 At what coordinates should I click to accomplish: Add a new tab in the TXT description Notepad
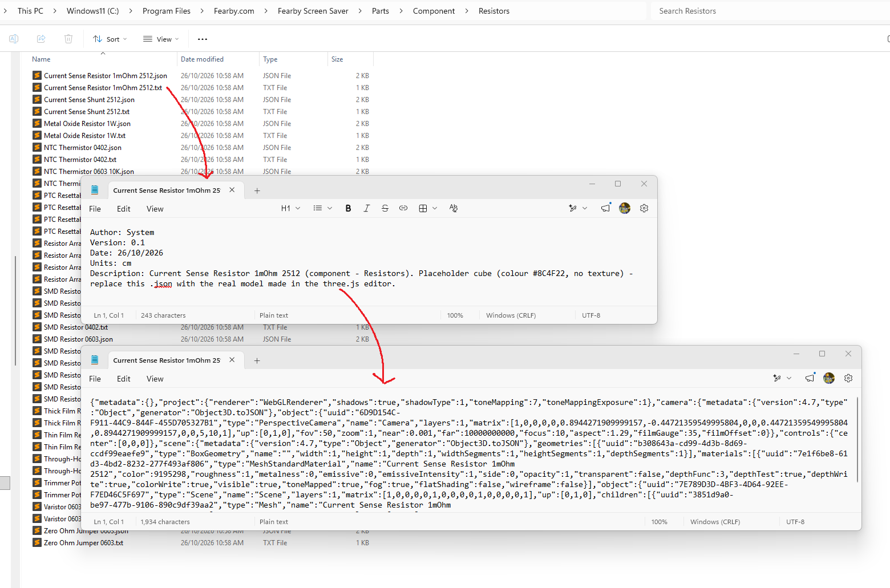click(257, 190)
